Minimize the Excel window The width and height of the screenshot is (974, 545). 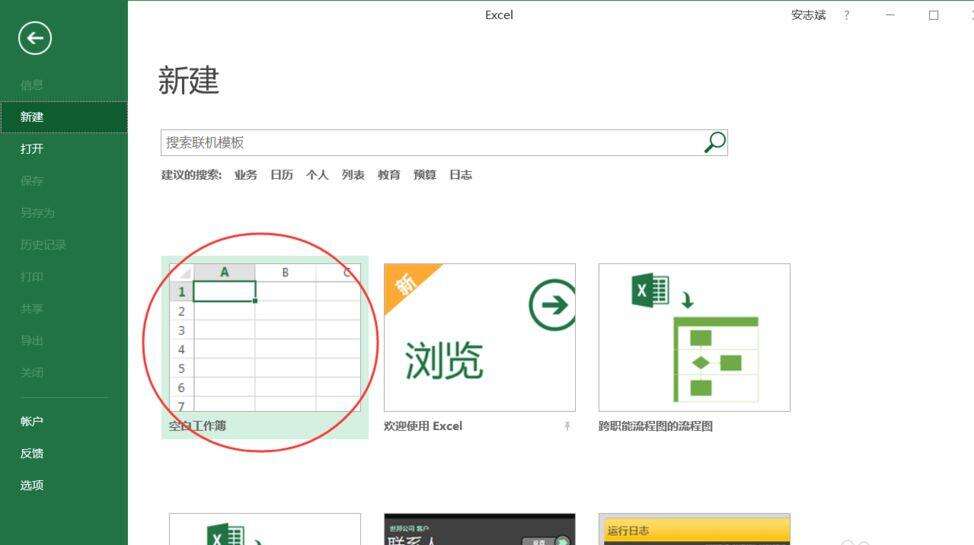coord(890,15)
